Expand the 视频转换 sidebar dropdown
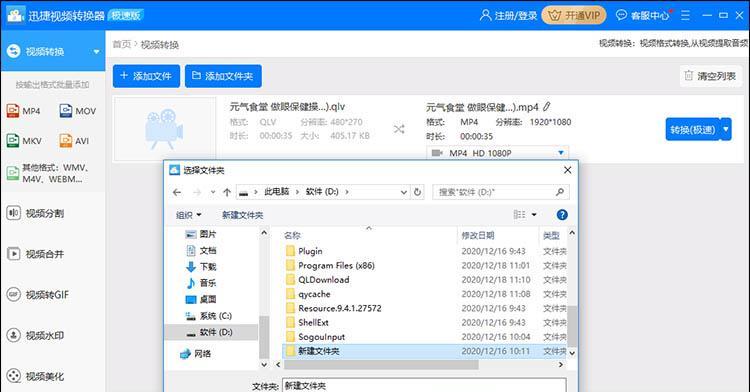This screenshot has height=392, width=750. pos(96,52)
